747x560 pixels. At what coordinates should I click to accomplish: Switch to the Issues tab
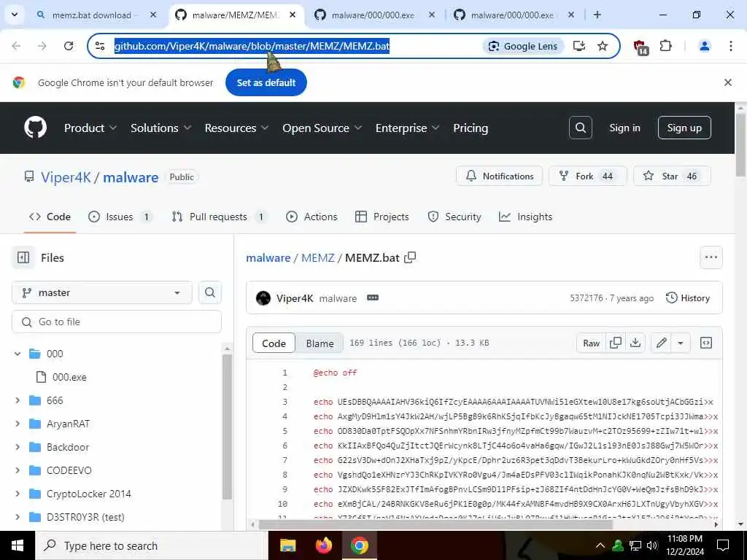click(120, 217)
